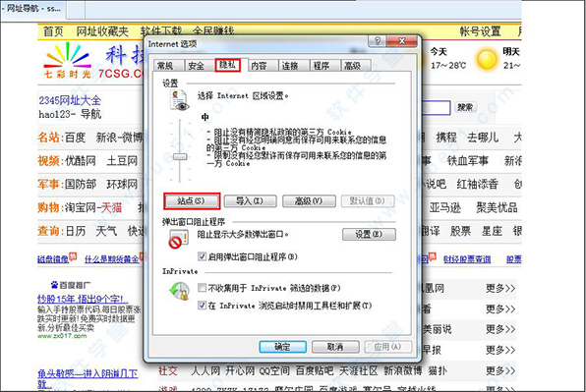This screenshot has height=392, width=586.
Task: Close the Internet 选项 dialog
Action: coord(402,40)
